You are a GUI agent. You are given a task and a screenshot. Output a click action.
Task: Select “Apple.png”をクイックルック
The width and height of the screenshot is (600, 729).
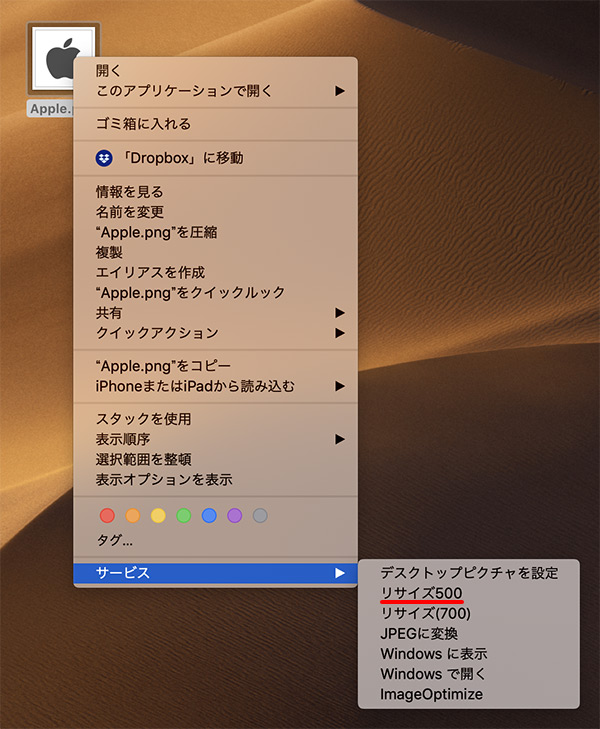(x=215, y=292)
